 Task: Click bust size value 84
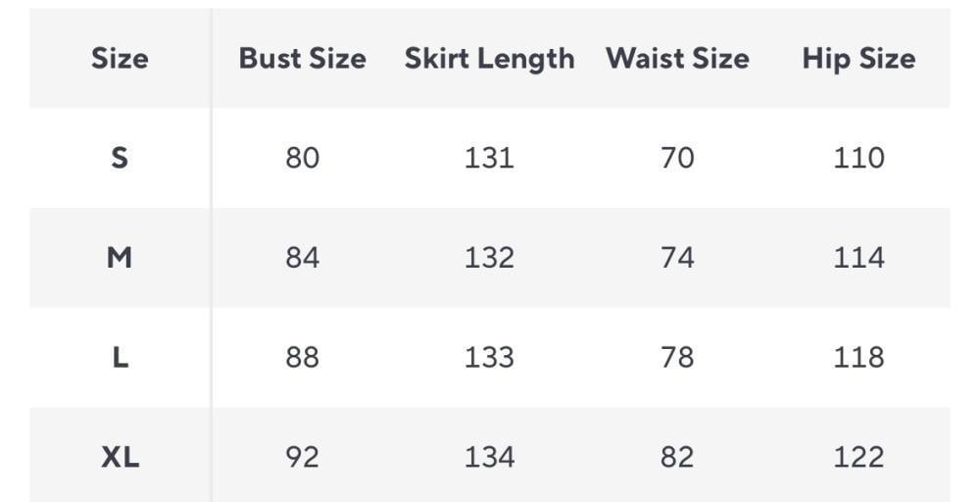[x=302, y=258]
